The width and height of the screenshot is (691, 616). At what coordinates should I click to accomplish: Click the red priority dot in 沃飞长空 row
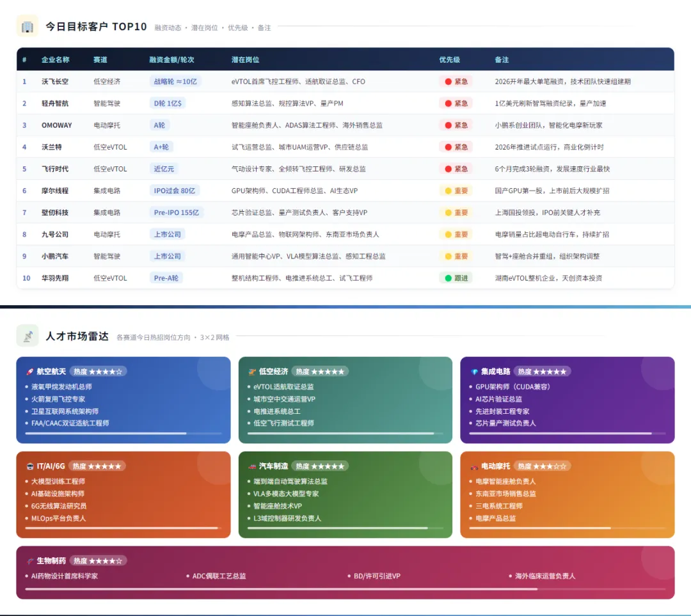pyautogui.click(x=448, y=81)
